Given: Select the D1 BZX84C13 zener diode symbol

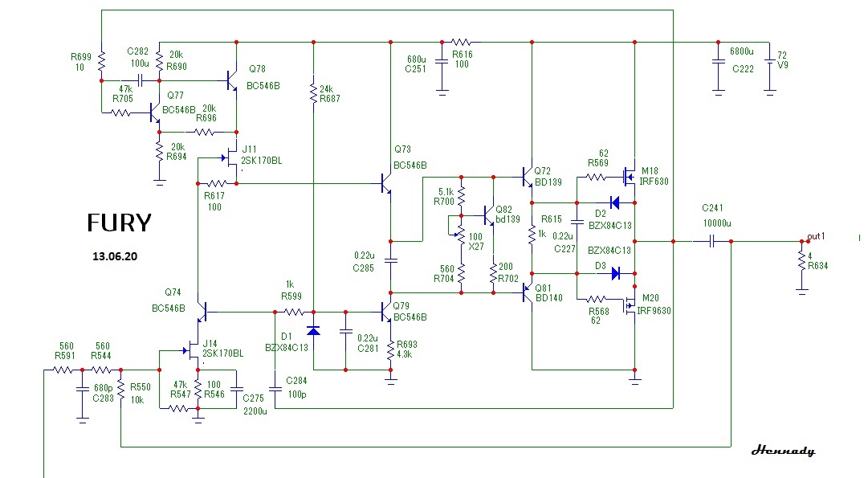Looking at the screenshot, I should (x=313, y=331).
